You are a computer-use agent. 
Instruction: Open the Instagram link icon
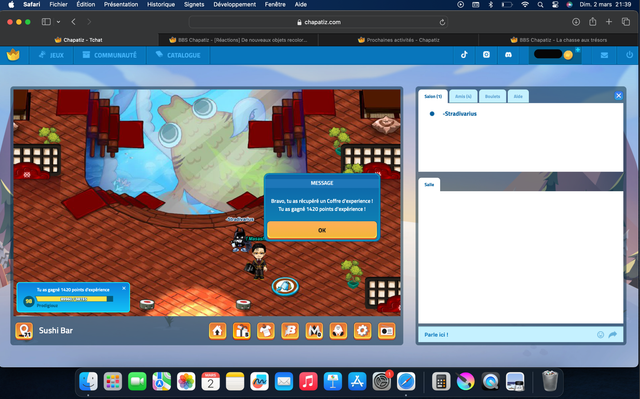486,55
